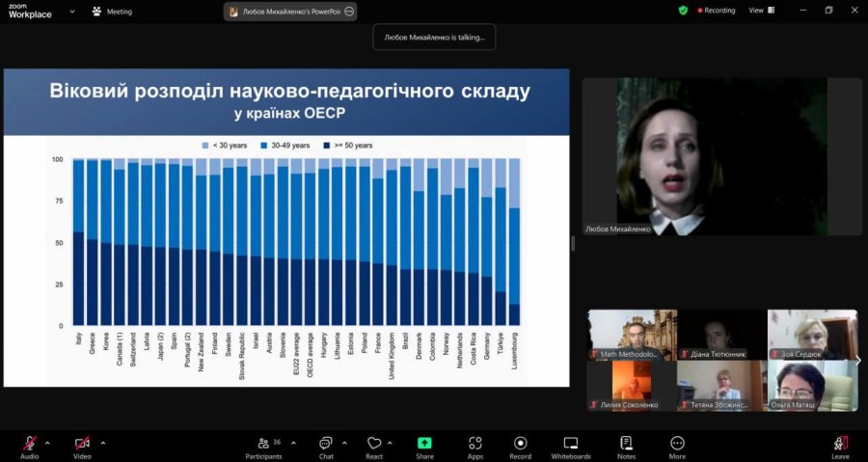Image resolution: width=868 pixels, height=462 pixels.
Task: Select the Meeting tab at top
Action: 113,12
